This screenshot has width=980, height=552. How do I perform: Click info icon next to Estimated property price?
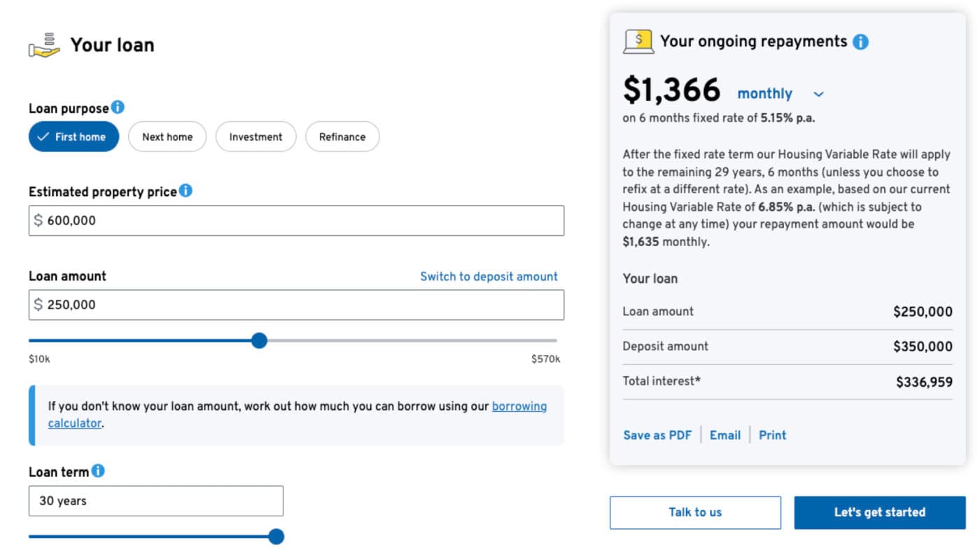click(x=185, y=191)
